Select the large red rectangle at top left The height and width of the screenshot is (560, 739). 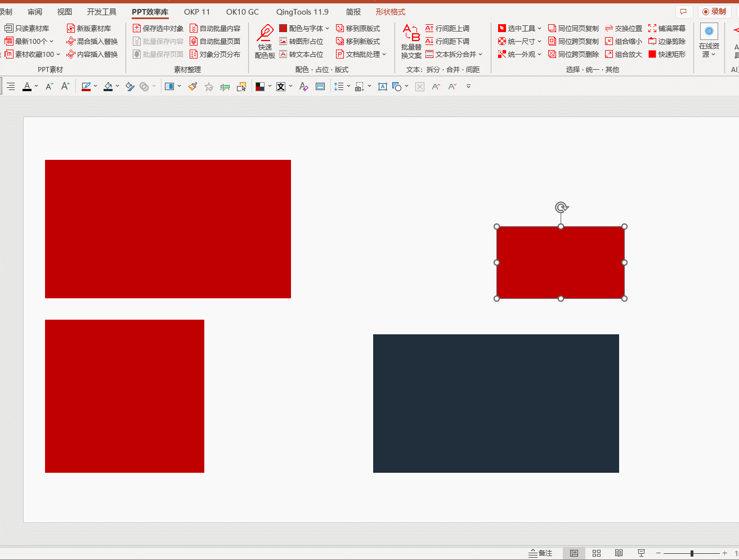pos(168,229)
